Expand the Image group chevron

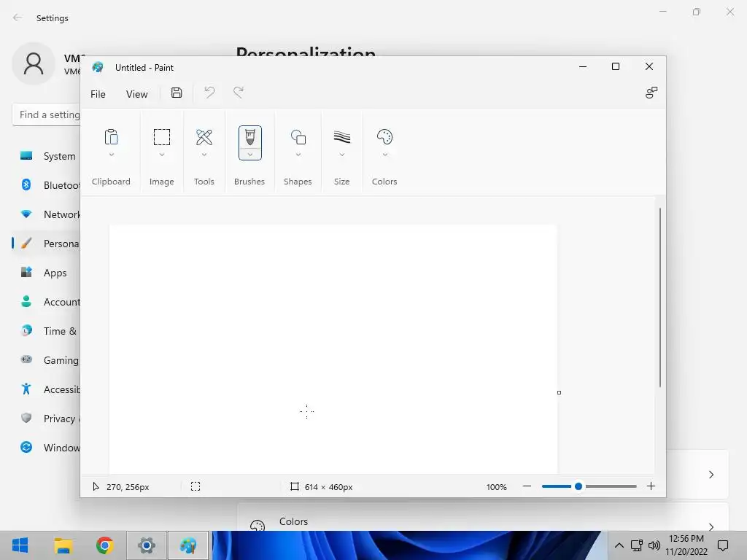tap(162, 155)
